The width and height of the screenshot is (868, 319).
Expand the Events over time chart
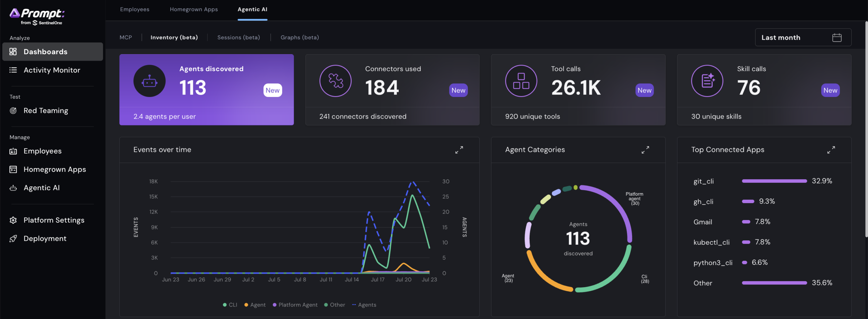click(459, 150)
